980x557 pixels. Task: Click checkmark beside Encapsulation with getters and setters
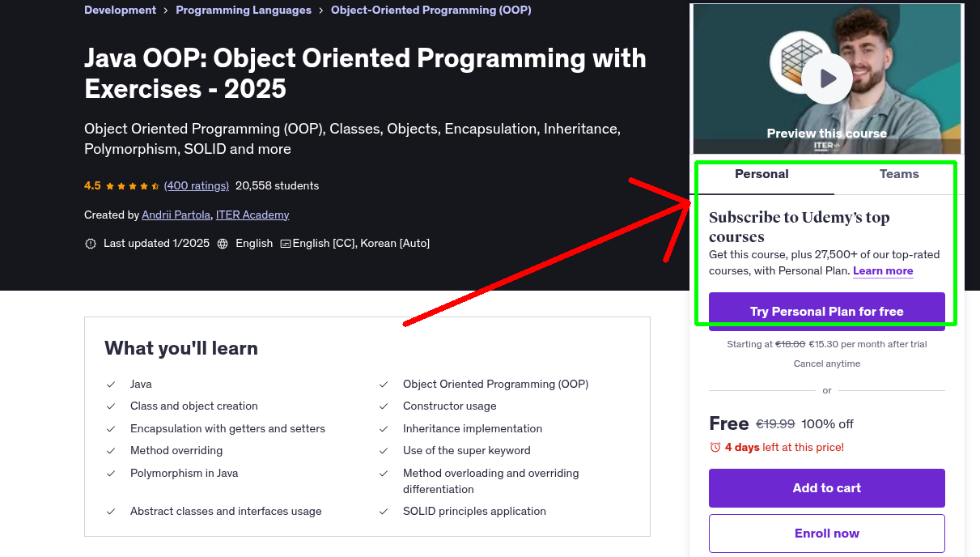tap(111, 429)
